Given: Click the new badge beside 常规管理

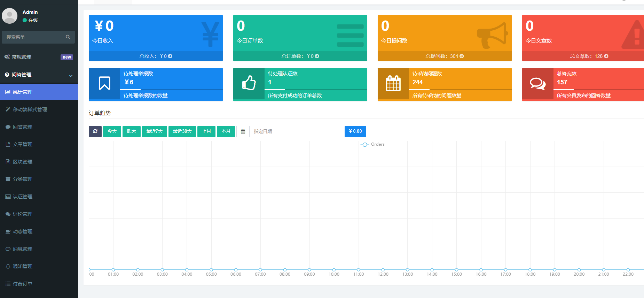Looking at the screenshot, I should (67, 57).
